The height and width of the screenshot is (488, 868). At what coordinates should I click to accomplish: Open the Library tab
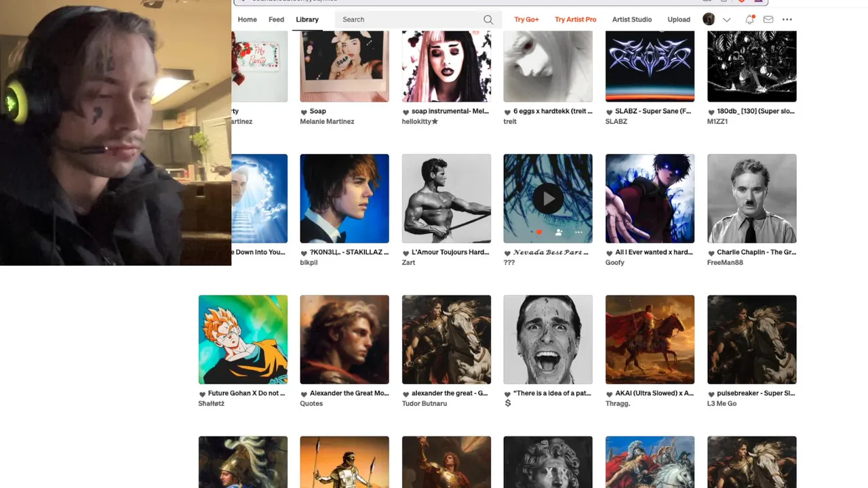coord(307,20)
